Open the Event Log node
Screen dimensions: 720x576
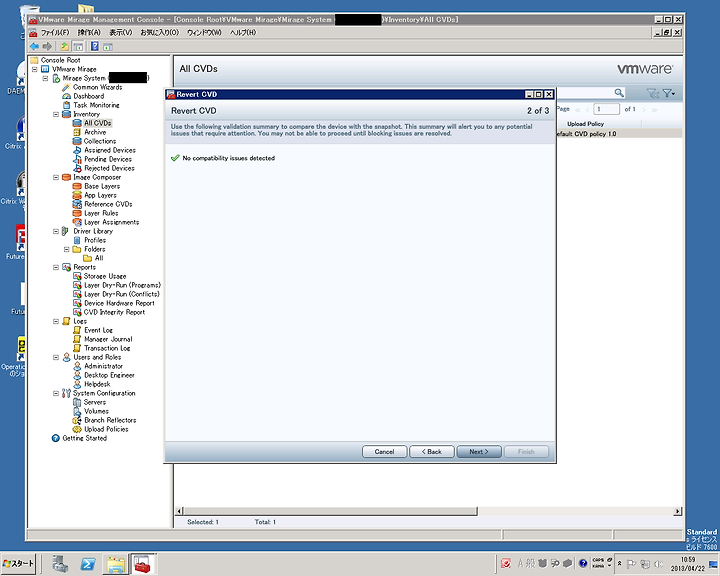98,330
